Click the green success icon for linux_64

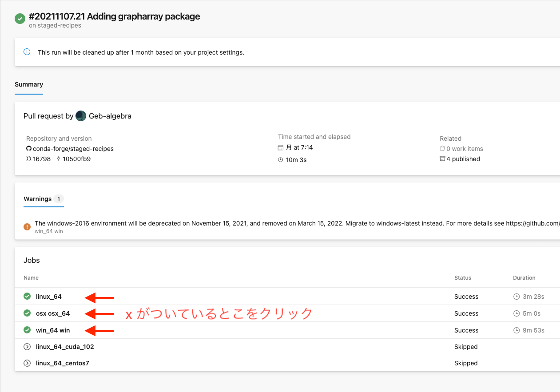coord(27,296)
